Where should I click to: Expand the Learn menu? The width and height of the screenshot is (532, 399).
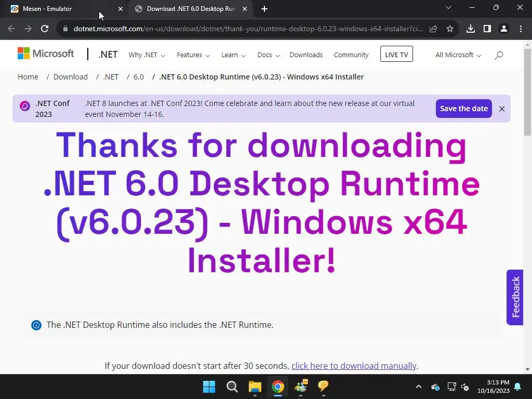[x=233, y=55]
